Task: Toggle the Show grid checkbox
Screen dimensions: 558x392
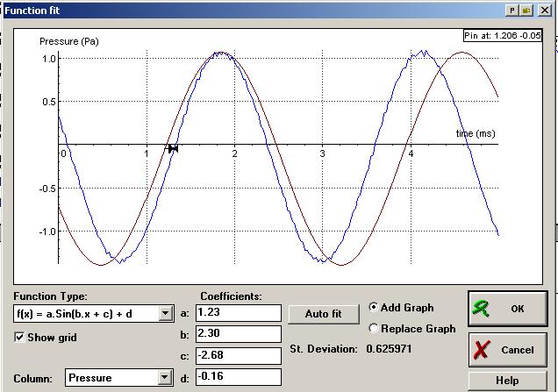Action: (x=19, y=337)
